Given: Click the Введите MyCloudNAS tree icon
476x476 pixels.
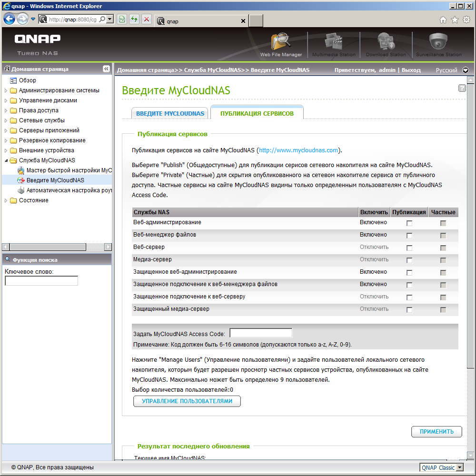Looking at the screenshot, I should tap(20, 180).
